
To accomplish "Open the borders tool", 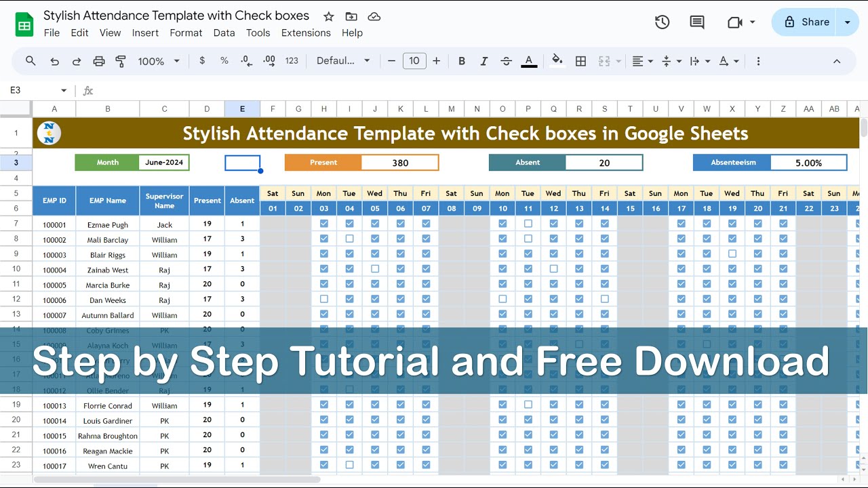I will click(x=581, y=61).
